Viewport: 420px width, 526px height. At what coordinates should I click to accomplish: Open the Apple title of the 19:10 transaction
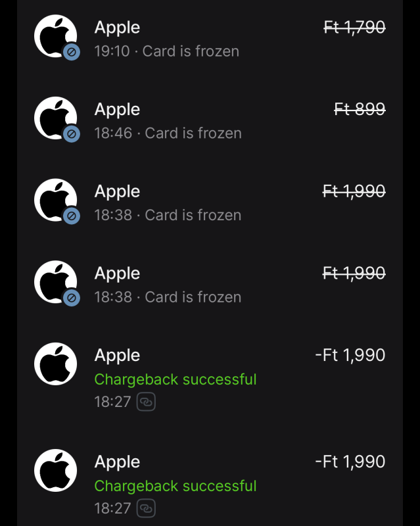(117, 28)
